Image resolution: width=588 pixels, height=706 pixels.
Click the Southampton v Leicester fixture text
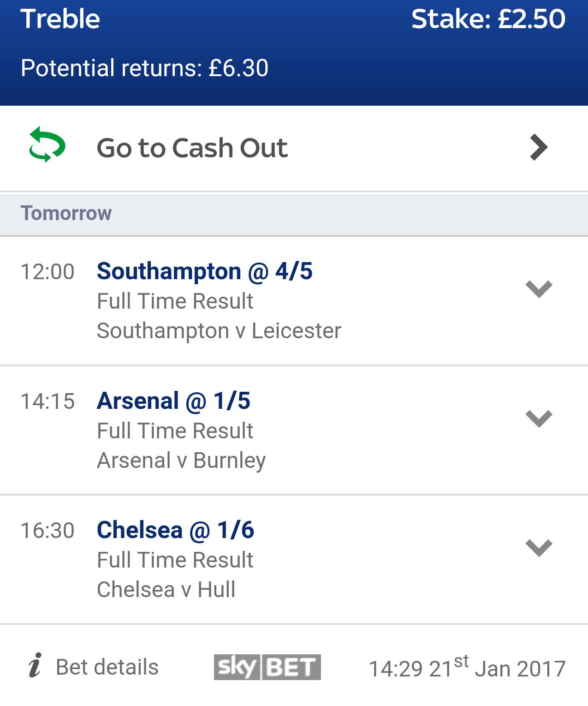click(x=219, y=331)
